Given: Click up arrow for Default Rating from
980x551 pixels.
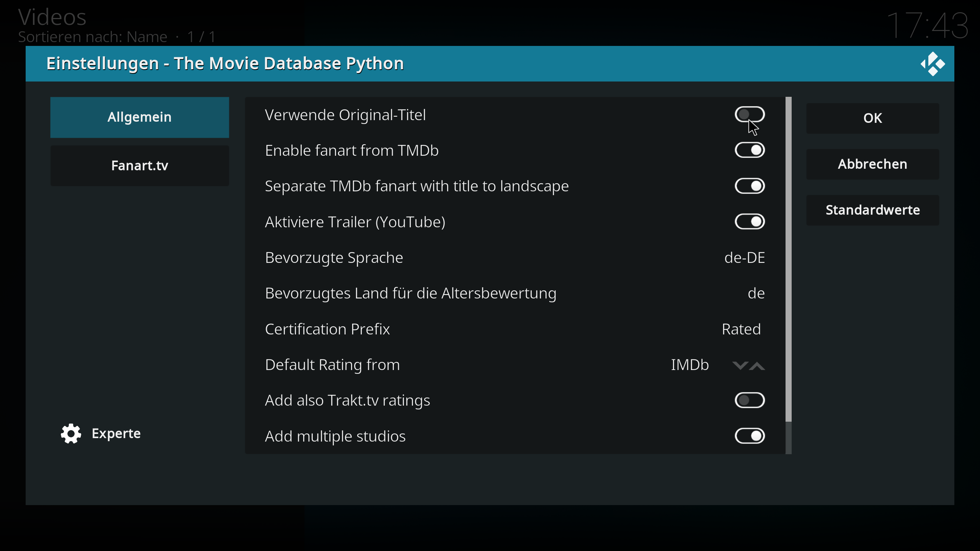Looking at the screenshot, I should (x=757, y=365).
